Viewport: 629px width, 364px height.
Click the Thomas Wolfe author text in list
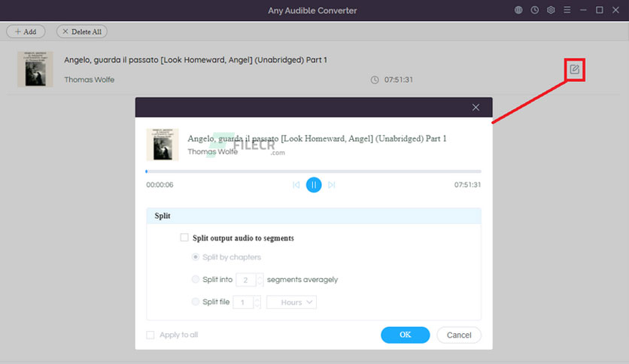(89, 80)
